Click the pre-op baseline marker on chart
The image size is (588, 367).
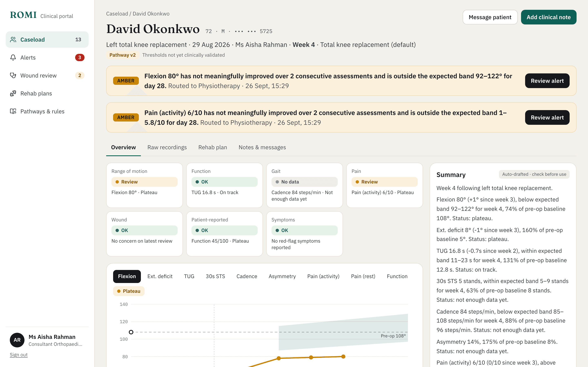[131, 332]
